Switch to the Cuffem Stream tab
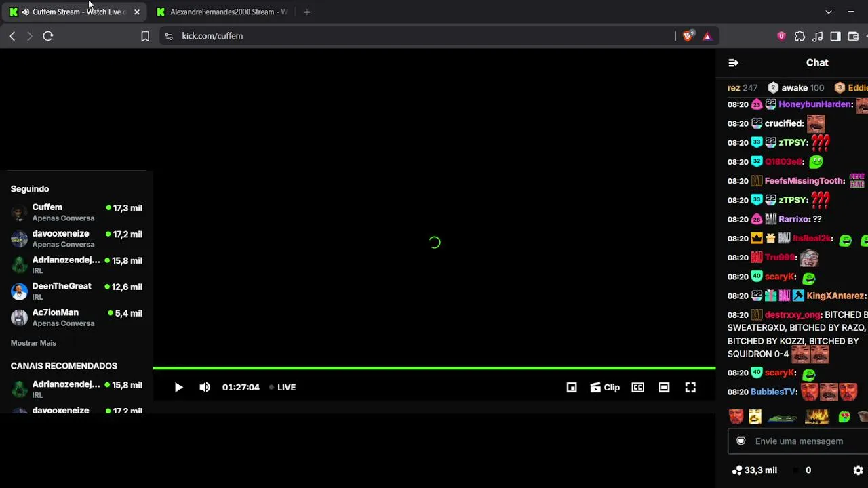The height and width of the screenshot is (488, 868). [75, 12]
